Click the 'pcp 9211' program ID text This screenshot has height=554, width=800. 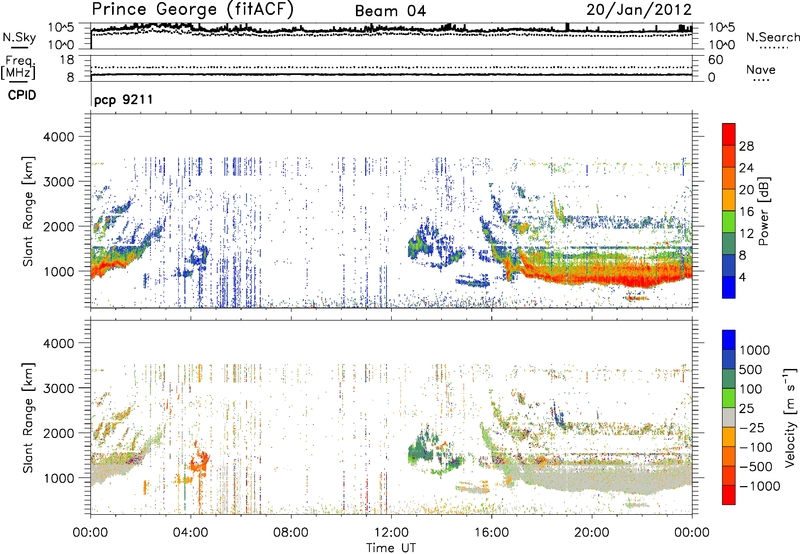click(x=123, y=99)
